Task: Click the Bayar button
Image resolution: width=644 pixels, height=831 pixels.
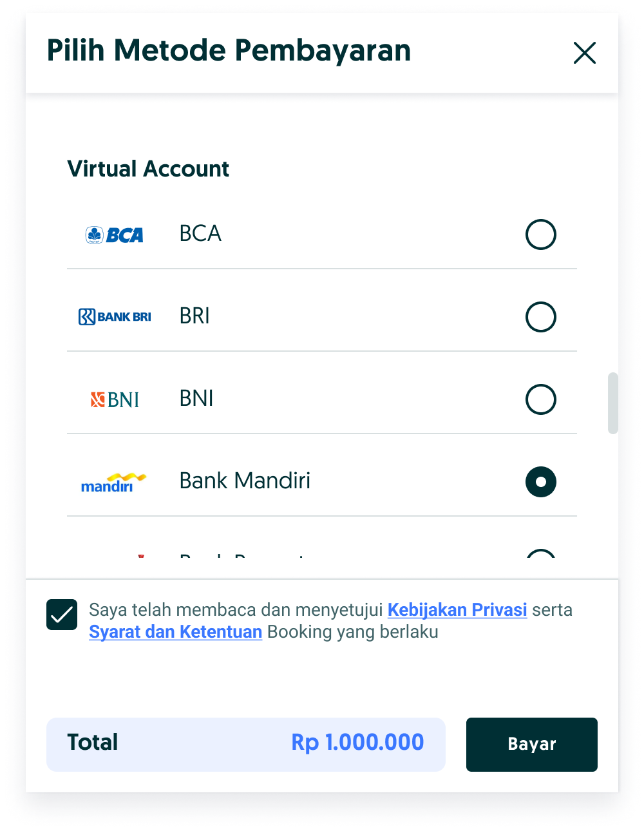Action: pyautogui.click(x=532, y=745)
